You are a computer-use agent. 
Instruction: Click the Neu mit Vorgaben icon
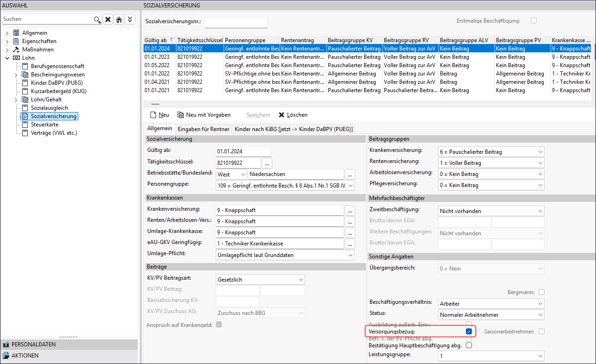coord(180,115)
